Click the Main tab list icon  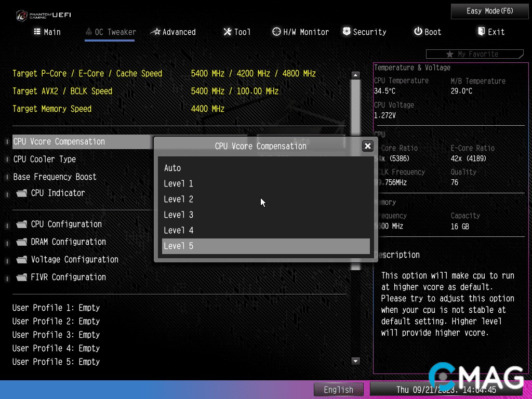coord(37,32)
